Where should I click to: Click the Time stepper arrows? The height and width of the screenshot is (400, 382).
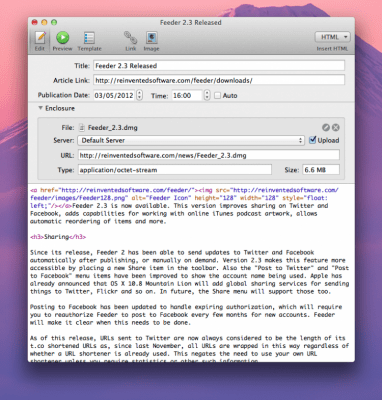pos(207,95)
